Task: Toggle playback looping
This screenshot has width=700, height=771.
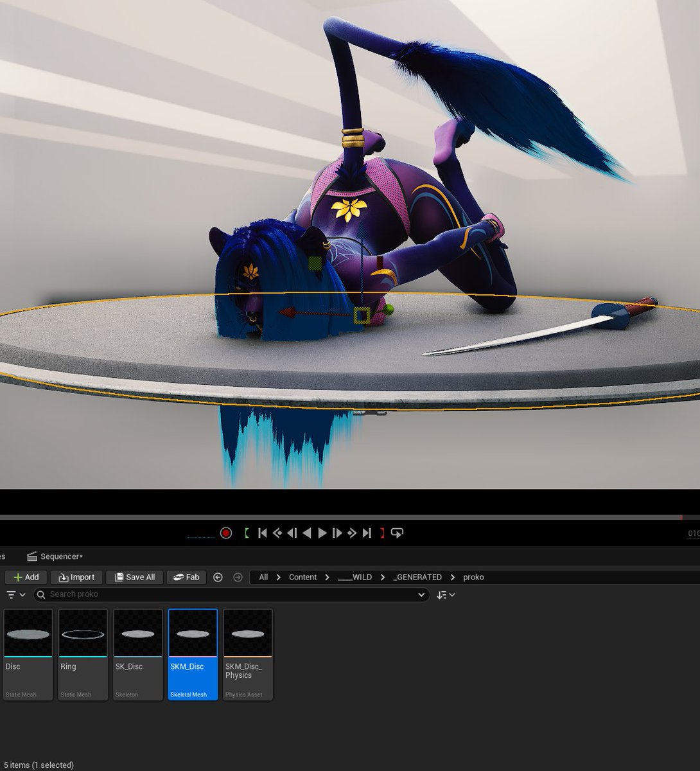Action: pyautogui.click(x=397, y=533)
